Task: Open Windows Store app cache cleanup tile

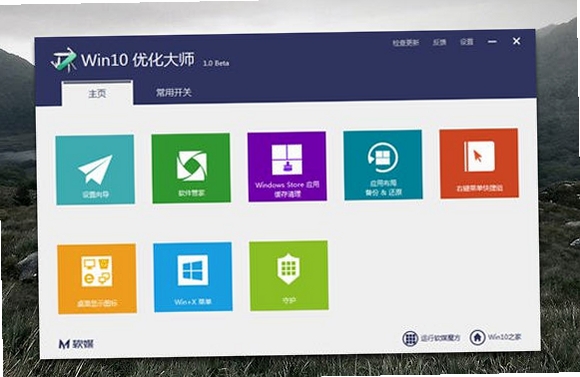Action: coord(287,166)
